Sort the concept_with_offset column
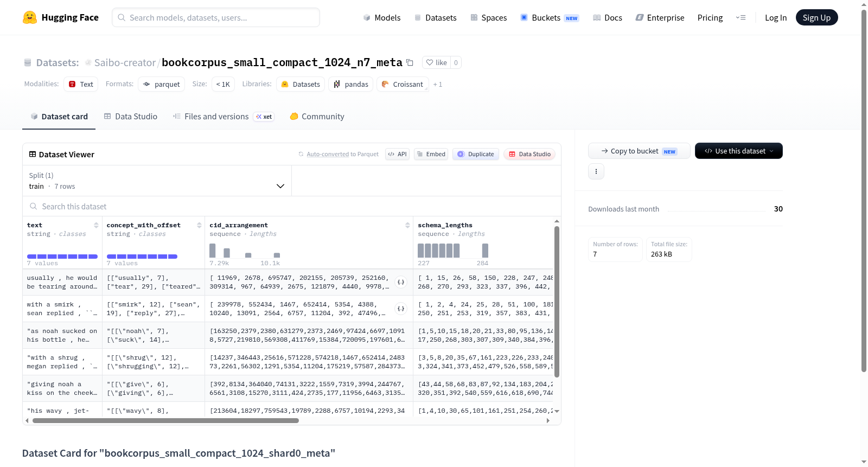Screen dimensions: 868x467 199,225
